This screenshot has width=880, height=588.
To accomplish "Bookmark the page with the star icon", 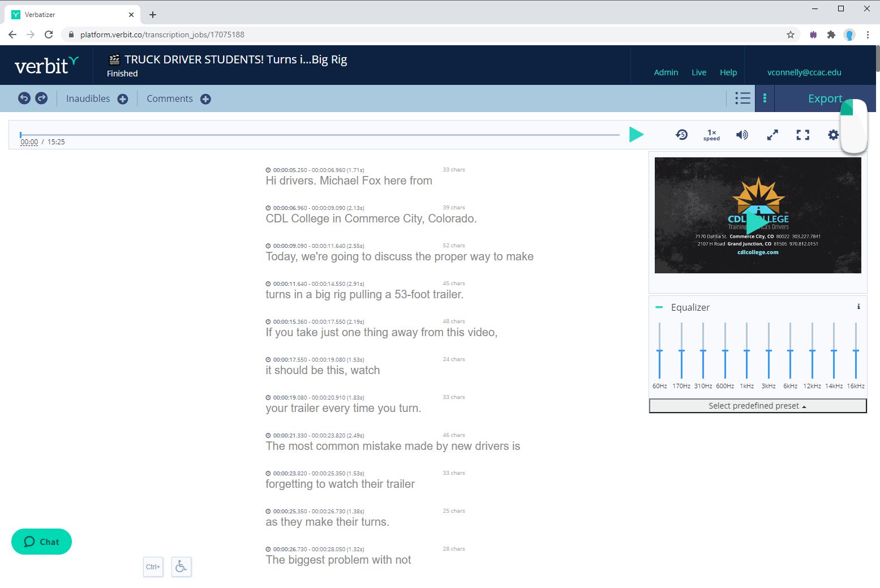I will coord(791,35).
